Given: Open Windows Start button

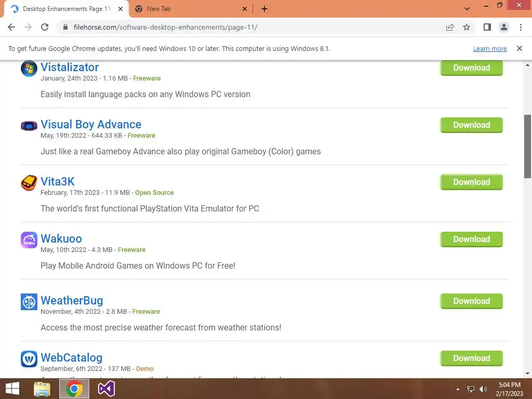Looking at the screenshot, I should pos(12,389).
